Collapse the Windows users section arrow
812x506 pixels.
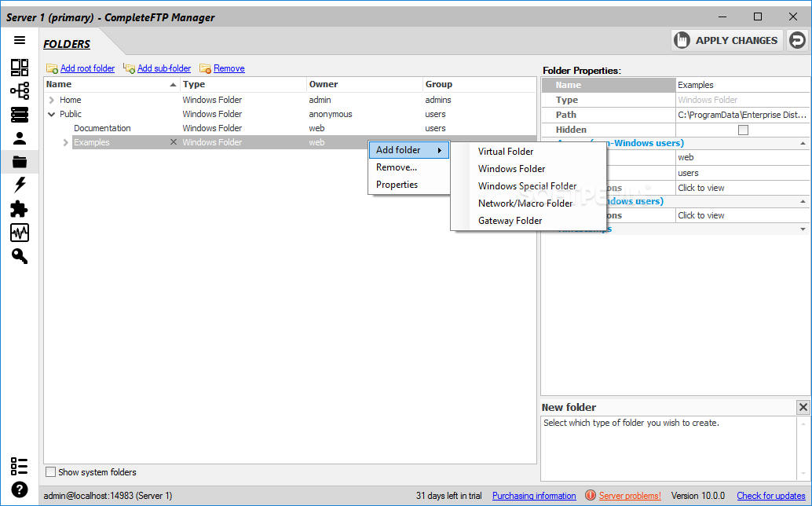[803, 201]
